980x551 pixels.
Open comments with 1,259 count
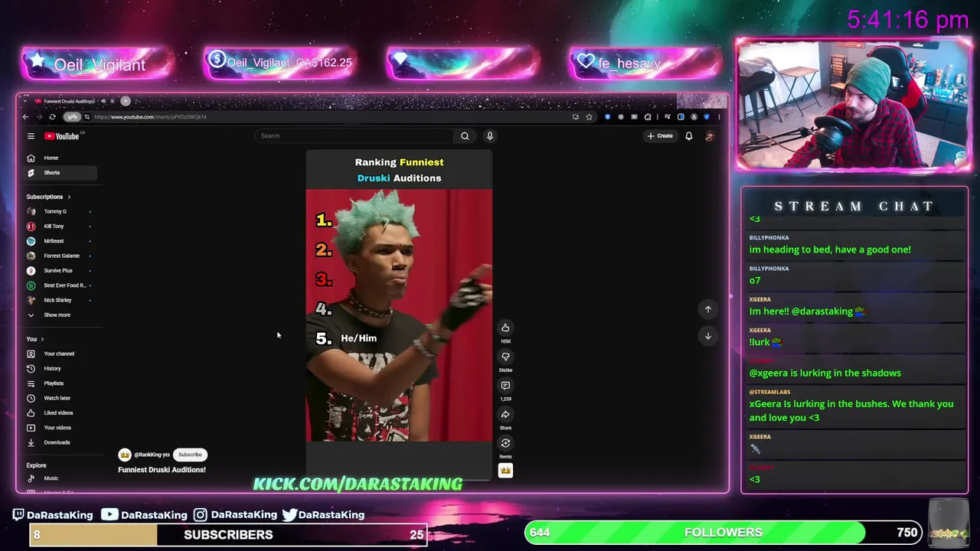[x=505, y=386]
